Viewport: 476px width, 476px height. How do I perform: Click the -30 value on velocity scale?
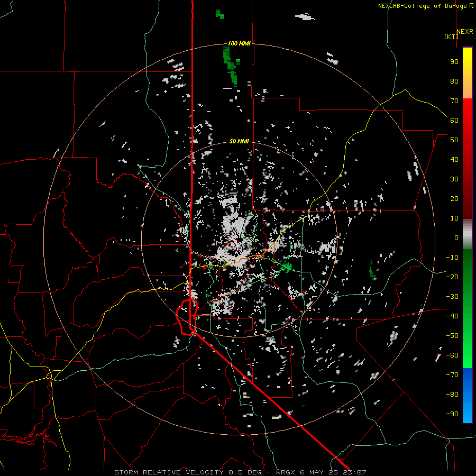[x=452, y=297]
